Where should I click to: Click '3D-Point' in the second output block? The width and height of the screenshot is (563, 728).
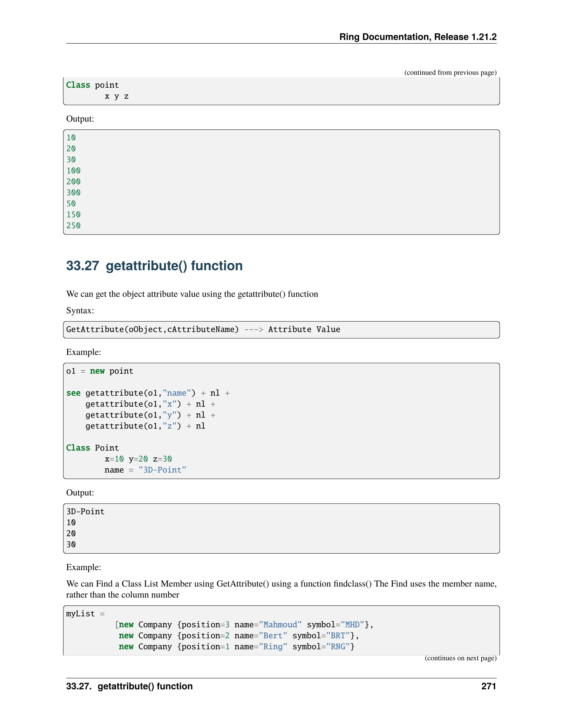85,511
